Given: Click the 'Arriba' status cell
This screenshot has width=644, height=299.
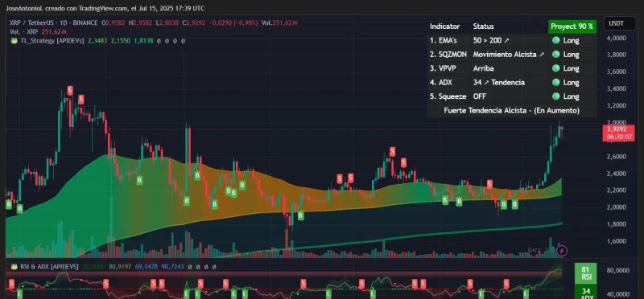Looking at the screenshot, I should 484,68.
